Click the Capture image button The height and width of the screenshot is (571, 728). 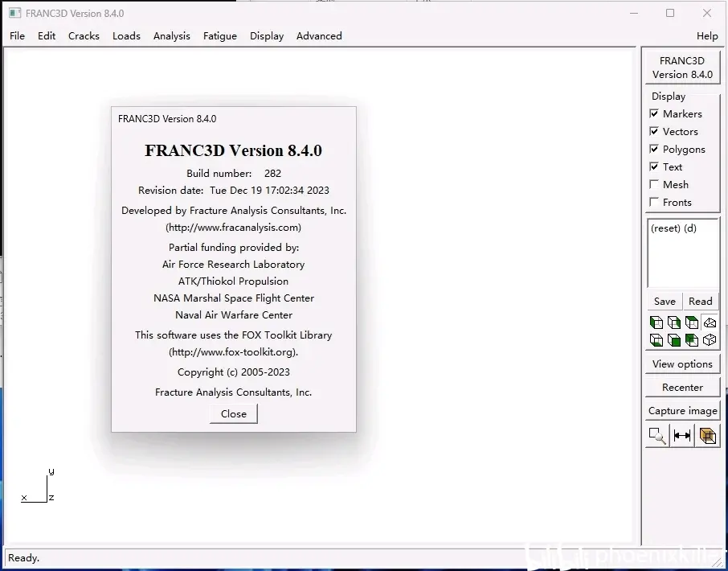(x=682, y=411)
